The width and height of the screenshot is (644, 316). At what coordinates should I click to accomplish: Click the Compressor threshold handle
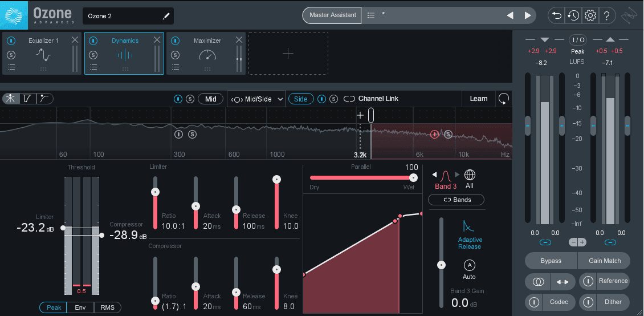(101, 236)
